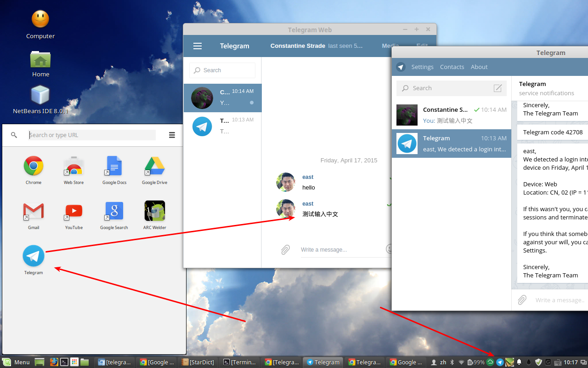Click east's avatar beside the Chinese message

tap(285, 209)
